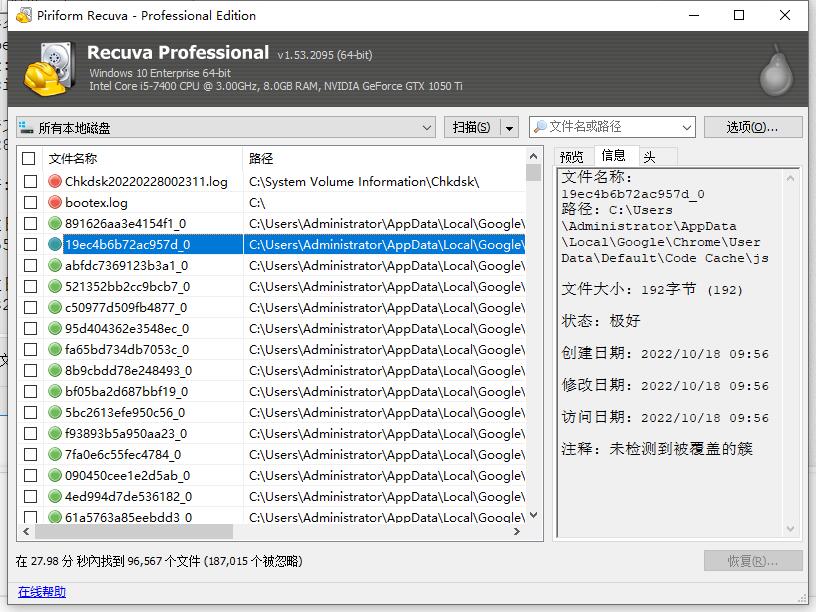Click the green status dot beside 891626aa3e4154f1_0
The image size is (816, 612).
tap(55, 223)
